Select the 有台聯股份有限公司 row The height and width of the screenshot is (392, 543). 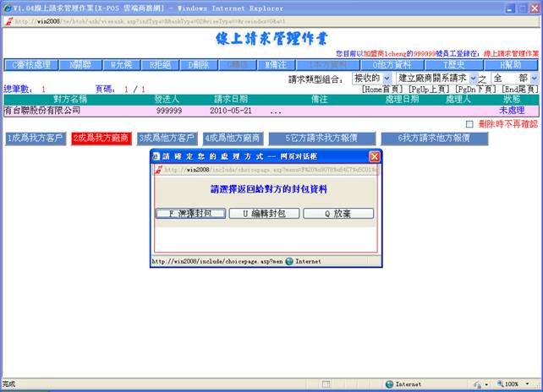(42, 111)
